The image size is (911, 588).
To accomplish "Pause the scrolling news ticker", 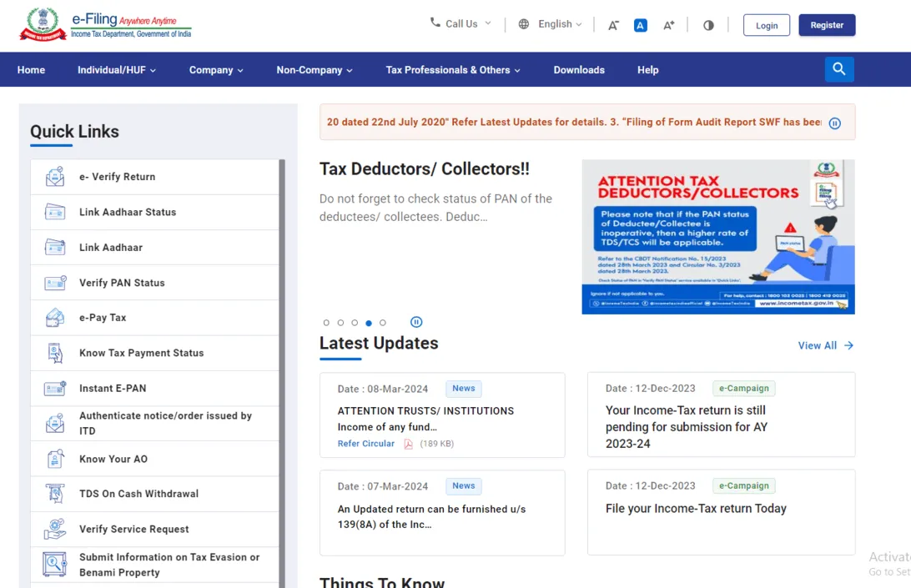I will 835,123.
